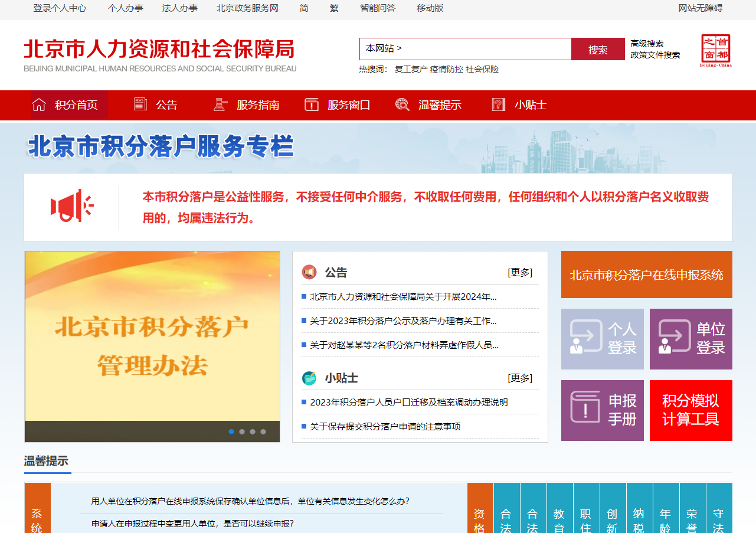Open tip 关于保存提交积分落户申请的注意事项
756x533 pixels.
click(385, 426)
